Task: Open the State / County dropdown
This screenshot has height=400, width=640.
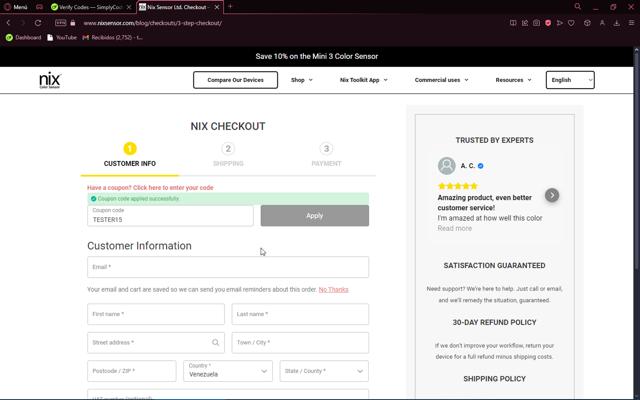Action: point(324,371)
